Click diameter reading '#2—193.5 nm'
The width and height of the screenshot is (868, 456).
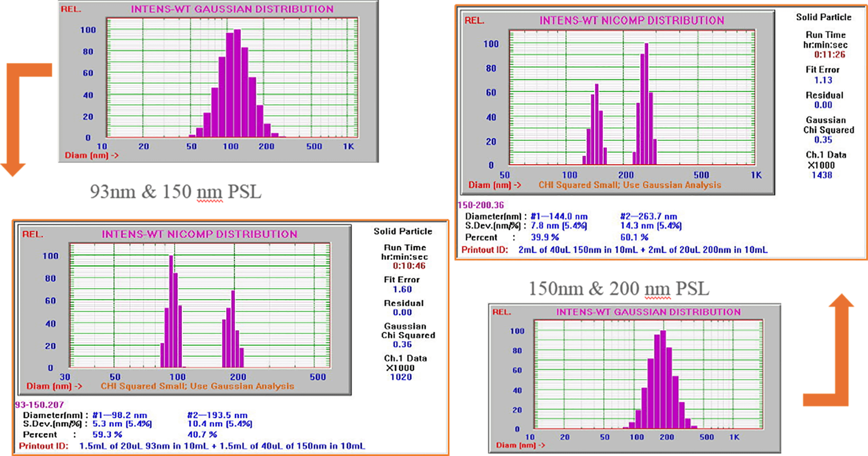(x=217, y=415)
